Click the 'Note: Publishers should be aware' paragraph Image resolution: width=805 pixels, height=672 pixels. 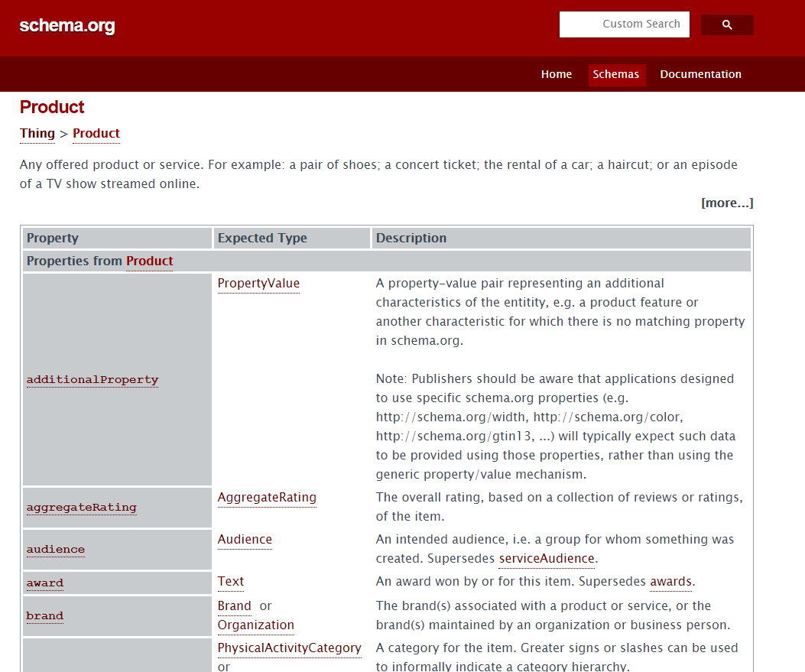(x=556, y=427)
